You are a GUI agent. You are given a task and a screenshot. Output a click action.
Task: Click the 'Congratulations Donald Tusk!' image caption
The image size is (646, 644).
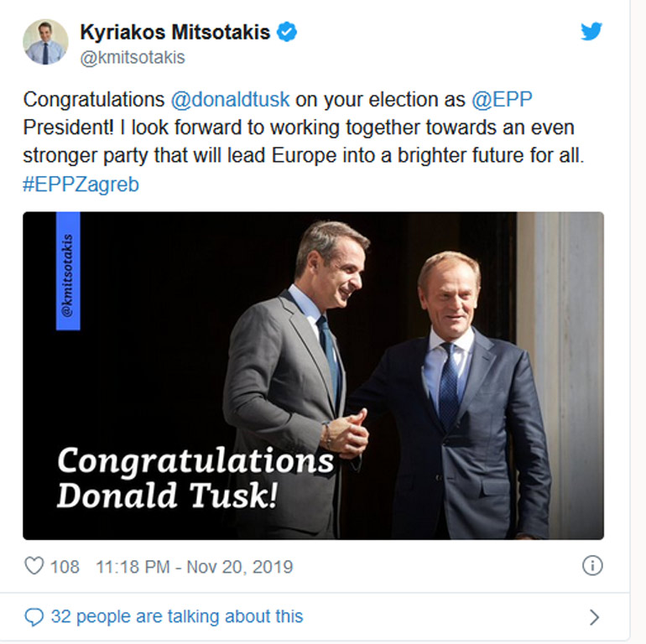click(x=195, y=477)
